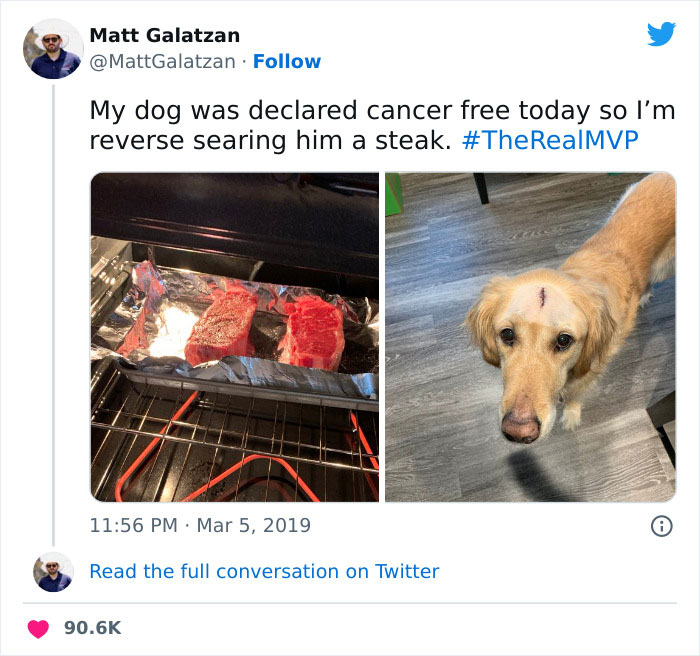Click the unseasoned red steak on foil

coord(314,333)
